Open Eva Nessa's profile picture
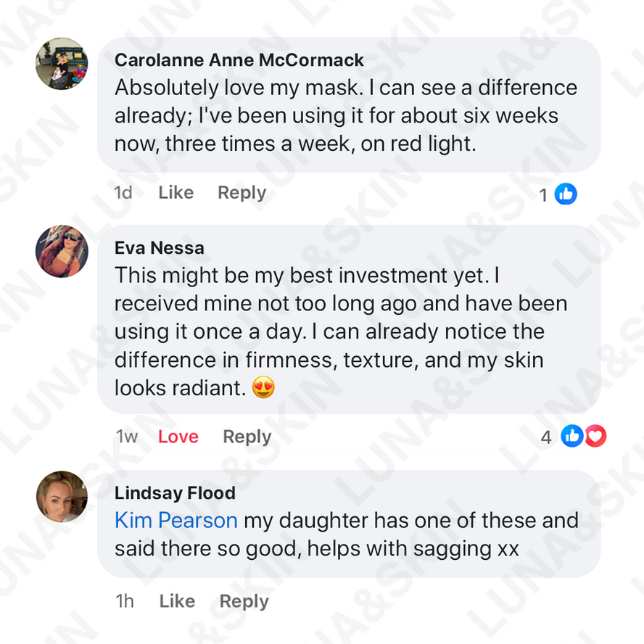This screenshot has width=644, height=644. pos(62,251)
